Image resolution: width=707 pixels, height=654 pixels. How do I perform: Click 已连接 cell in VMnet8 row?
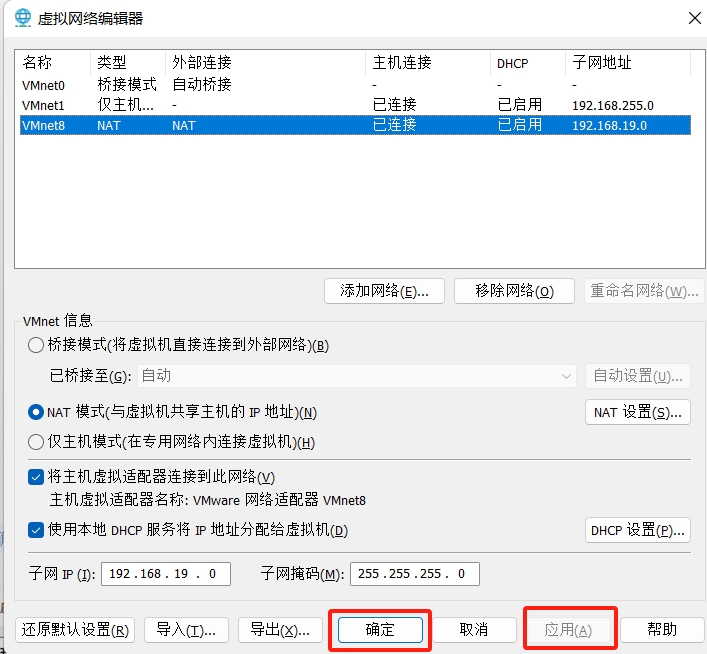(x=395, y=125)
